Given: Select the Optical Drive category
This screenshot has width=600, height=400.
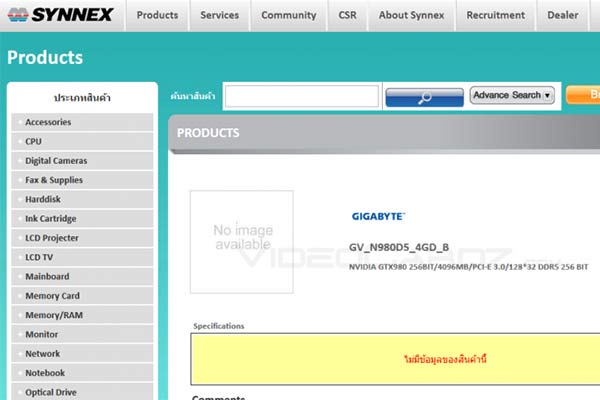Looking at the screenshot, I should [x=82, y=392].
